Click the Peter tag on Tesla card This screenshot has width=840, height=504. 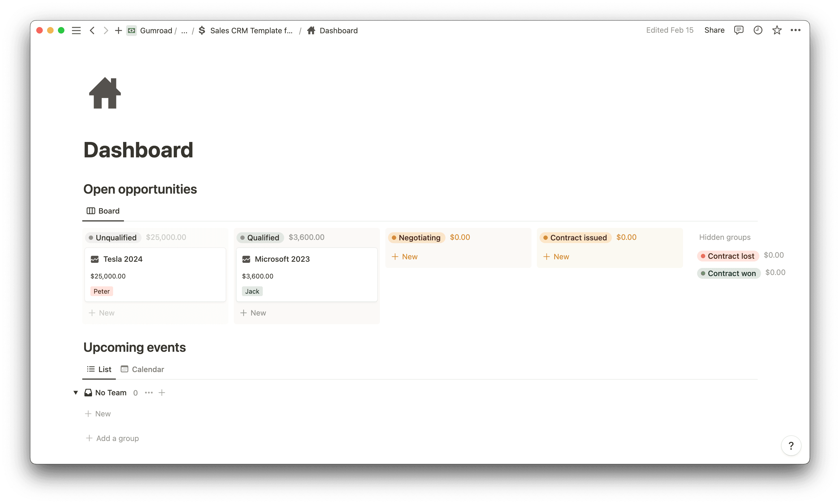click(x=101, y=291)
